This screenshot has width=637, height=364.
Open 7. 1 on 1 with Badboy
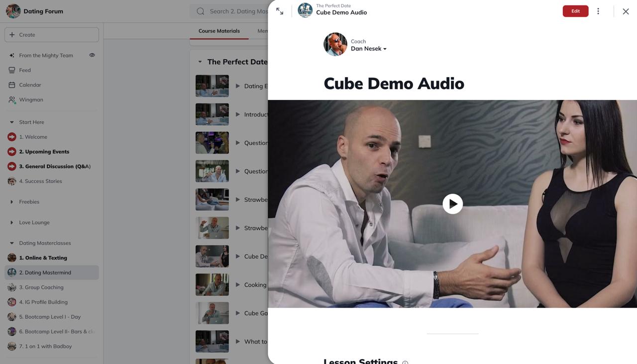point(45,346)
